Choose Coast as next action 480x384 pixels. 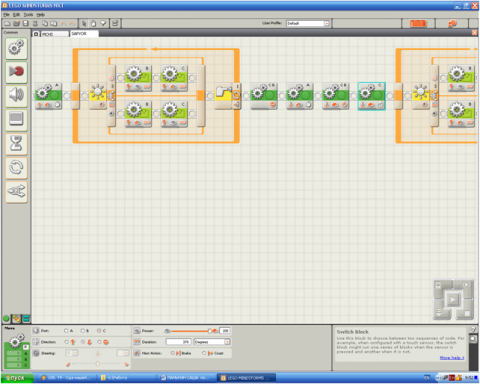click(204, 353)
